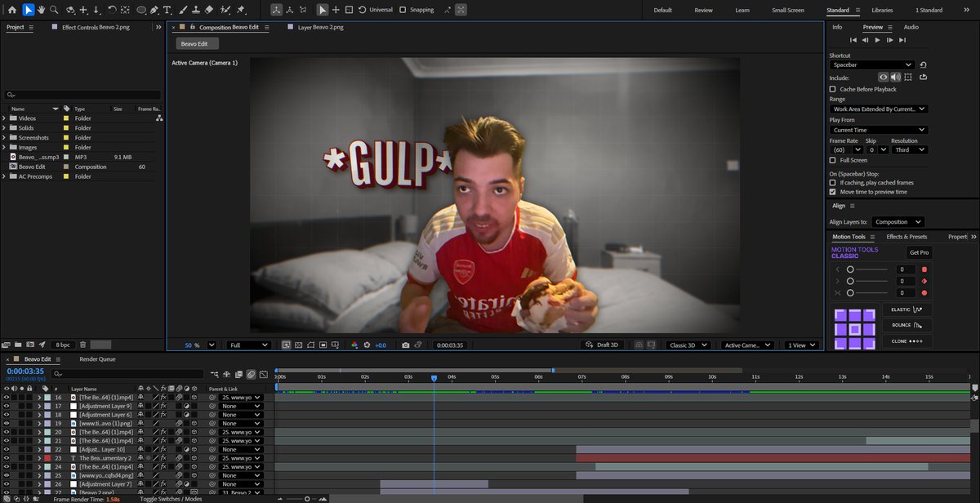The width and height of the screenshot is (980, 503).
Task: Expand layer 17 Adjustment Layer 9 properties
Action: coord(39,406)
